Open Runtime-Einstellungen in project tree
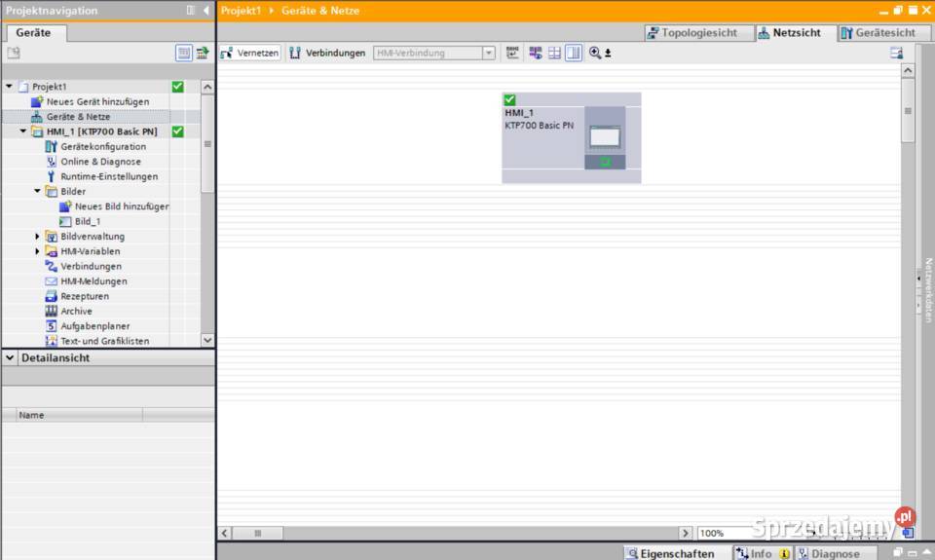Screen dimensions: 935x560 point(108,177)
